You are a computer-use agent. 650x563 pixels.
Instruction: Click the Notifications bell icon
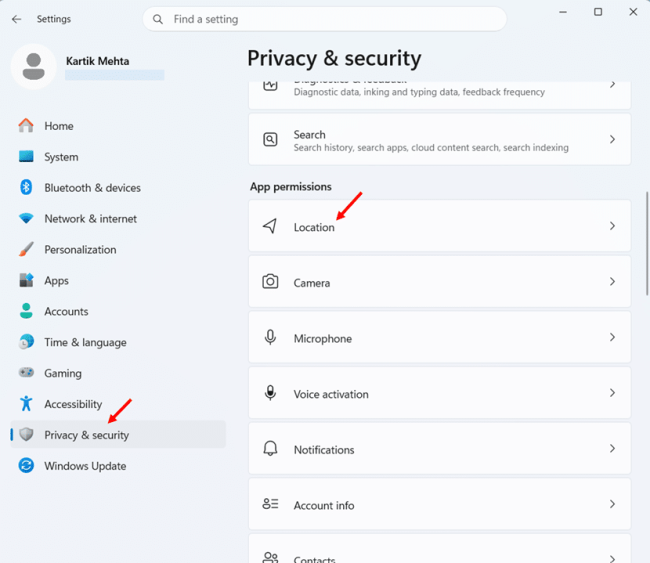270,449
